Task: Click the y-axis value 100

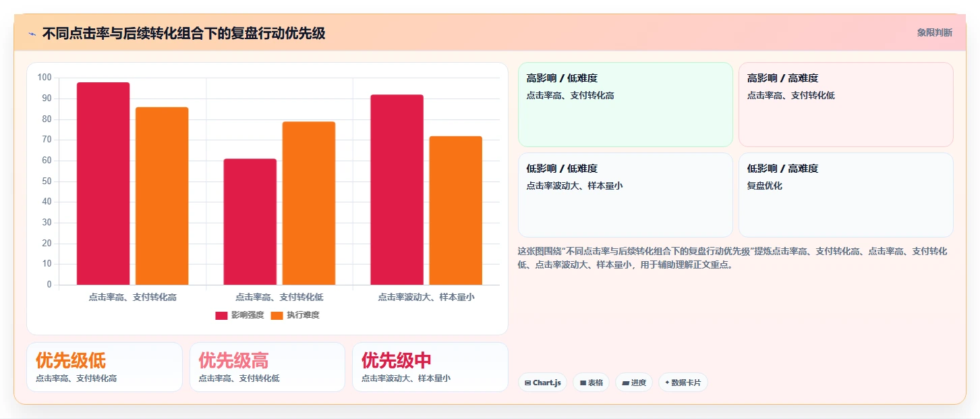Action: pyautogui.click(x=45, y=78)
